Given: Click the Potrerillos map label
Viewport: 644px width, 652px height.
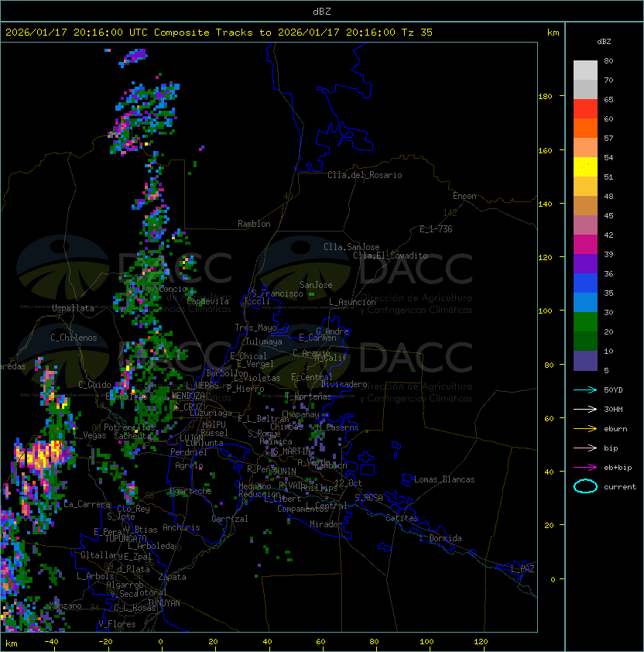Looking at the screenshot, I should coord(129,427).
